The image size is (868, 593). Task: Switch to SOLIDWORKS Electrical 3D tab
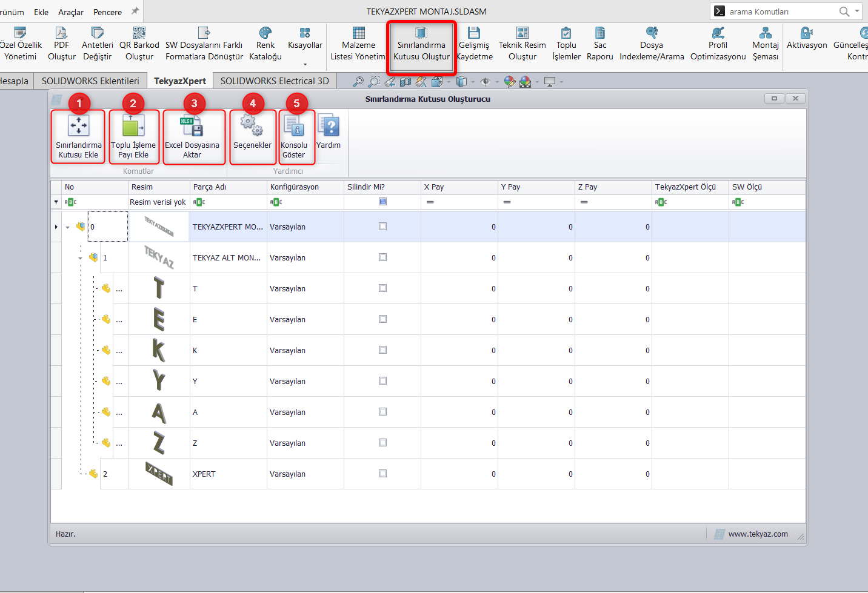(x=275, y=81)
